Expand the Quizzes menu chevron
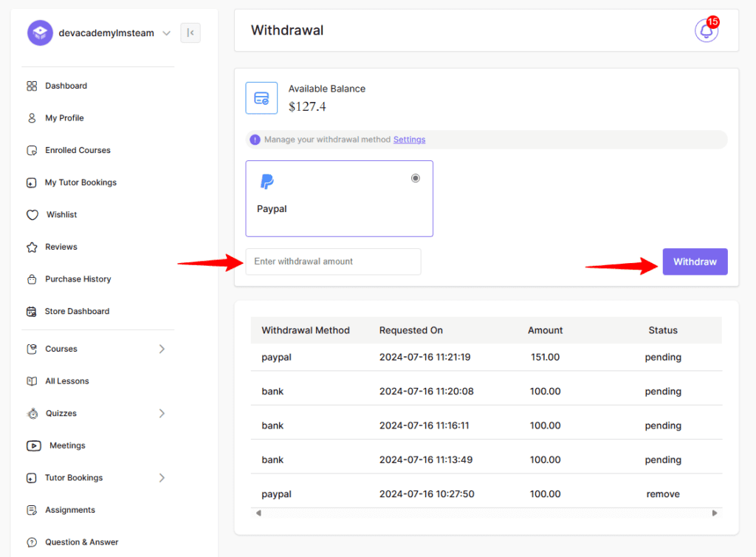 [162, 413]
